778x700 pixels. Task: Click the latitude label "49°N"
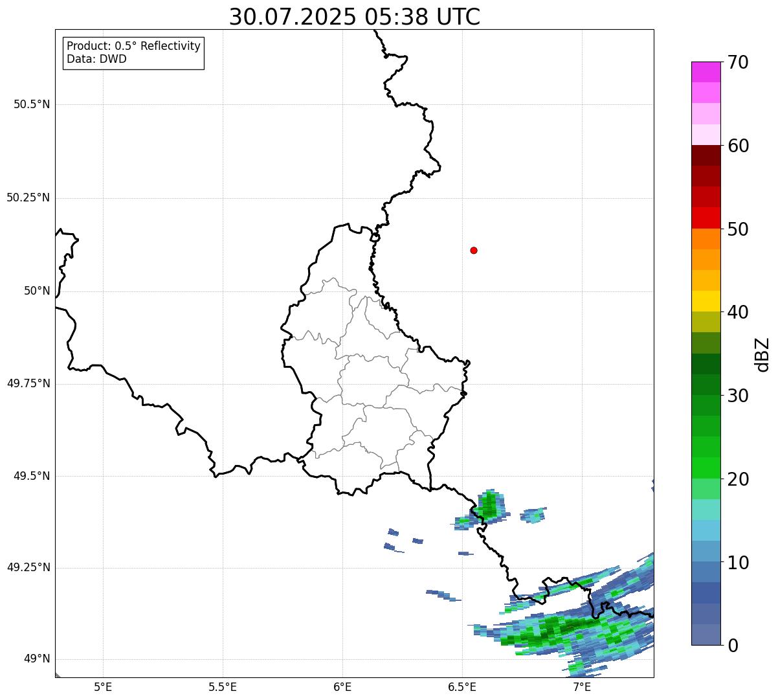[37, 659]
